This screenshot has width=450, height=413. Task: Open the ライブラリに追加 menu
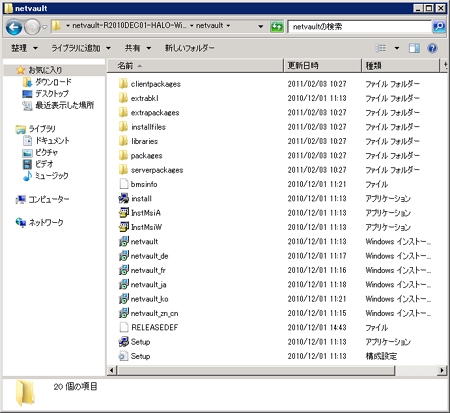click(x=81, y=48)
